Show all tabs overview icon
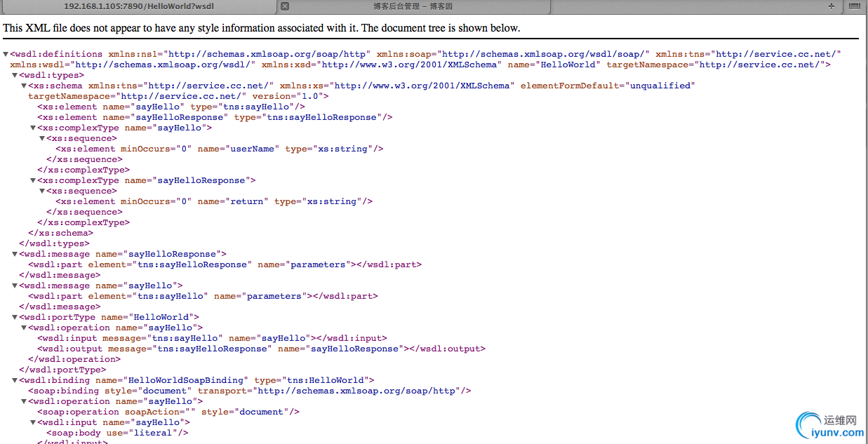 855,6
